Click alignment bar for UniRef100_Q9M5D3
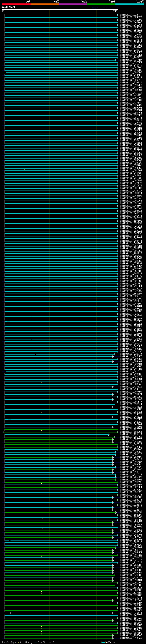146x644 pixels. 62,73
